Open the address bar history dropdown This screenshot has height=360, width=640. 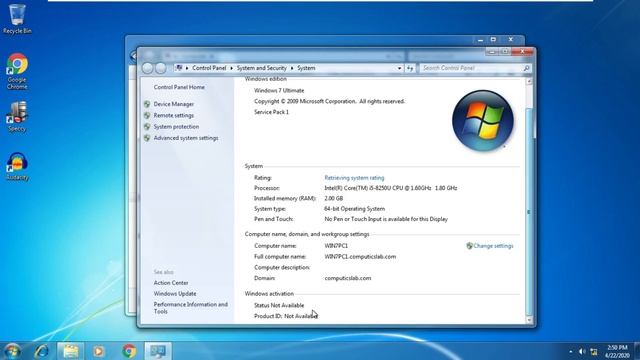400,68
